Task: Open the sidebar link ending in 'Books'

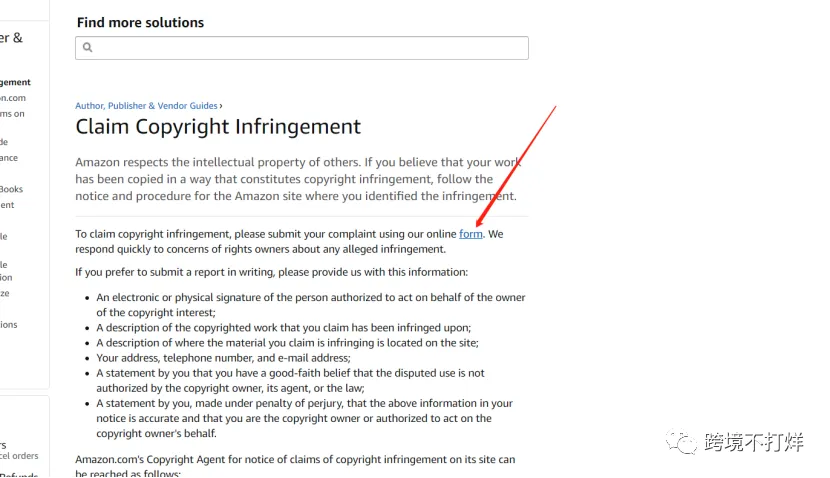Action: [x=12, y=189]
